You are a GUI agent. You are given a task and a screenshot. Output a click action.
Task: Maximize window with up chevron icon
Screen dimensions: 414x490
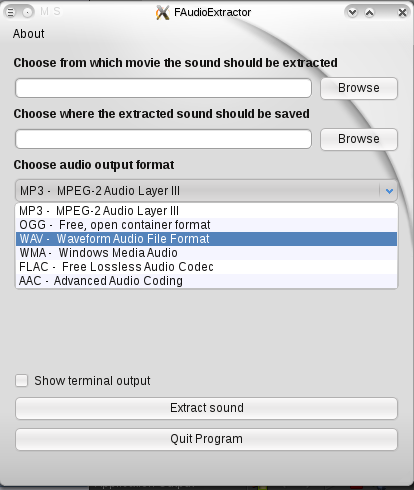[369, 13]
